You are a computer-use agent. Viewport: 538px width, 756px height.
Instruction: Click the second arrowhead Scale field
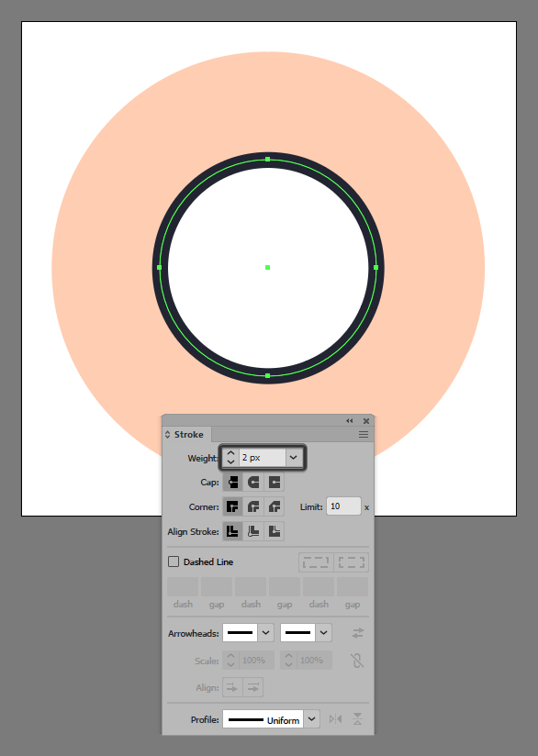[315, 661]
